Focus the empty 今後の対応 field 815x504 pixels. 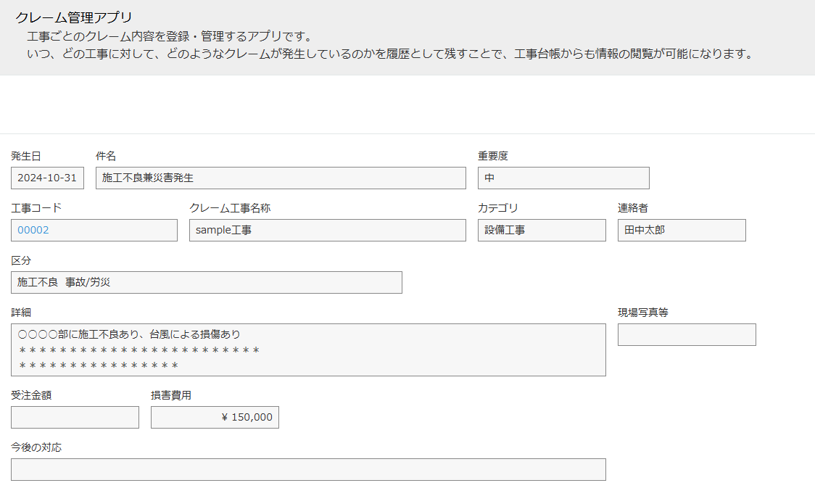(x=308, y=469)
